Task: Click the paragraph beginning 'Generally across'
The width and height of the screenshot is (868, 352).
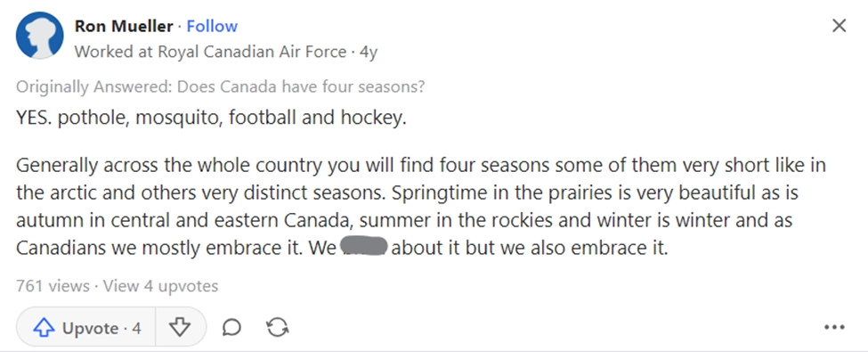Action: 421,206
